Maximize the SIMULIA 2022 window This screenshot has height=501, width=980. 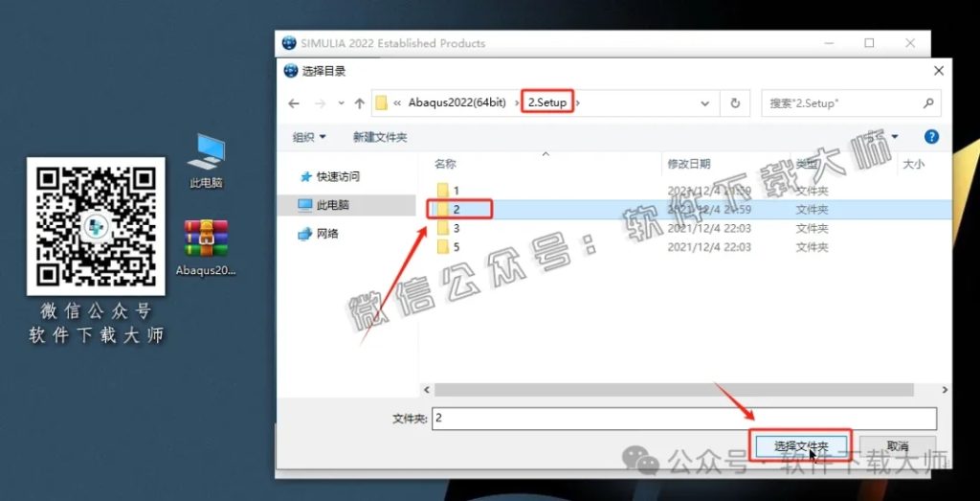pos(869,43)
